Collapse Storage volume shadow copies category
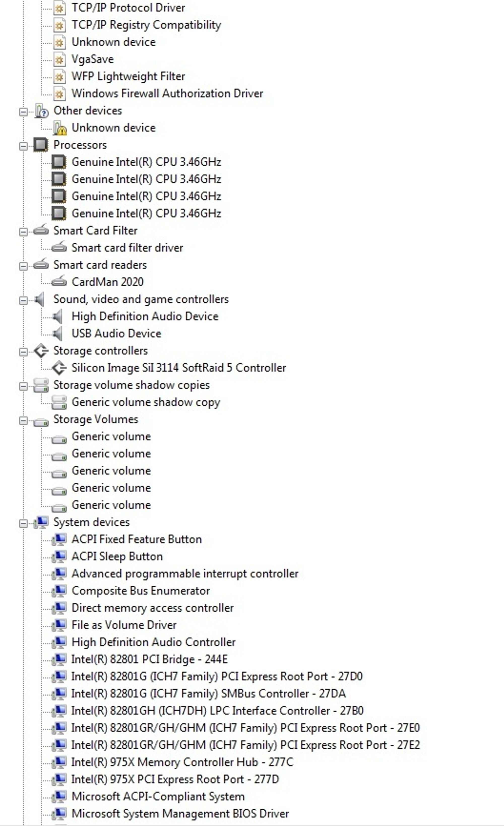The image size is (504, 826). tap(23, 386)
